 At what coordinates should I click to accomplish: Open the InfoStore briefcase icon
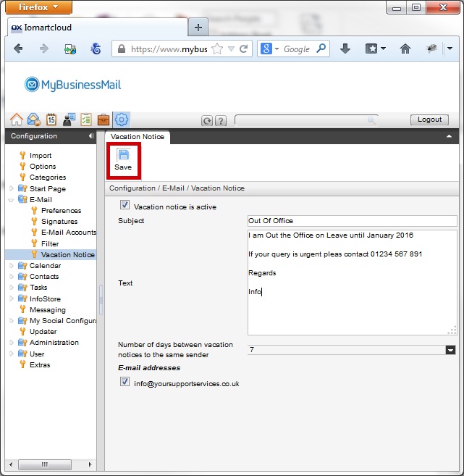click(104, 120)
